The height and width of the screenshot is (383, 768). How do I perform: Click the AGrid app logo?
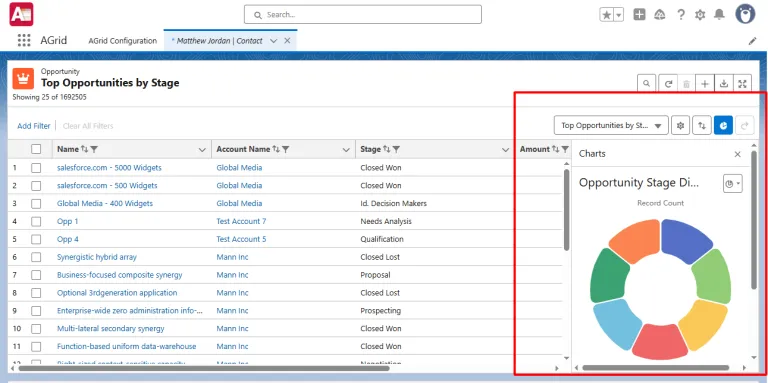[x=21, y=14]
